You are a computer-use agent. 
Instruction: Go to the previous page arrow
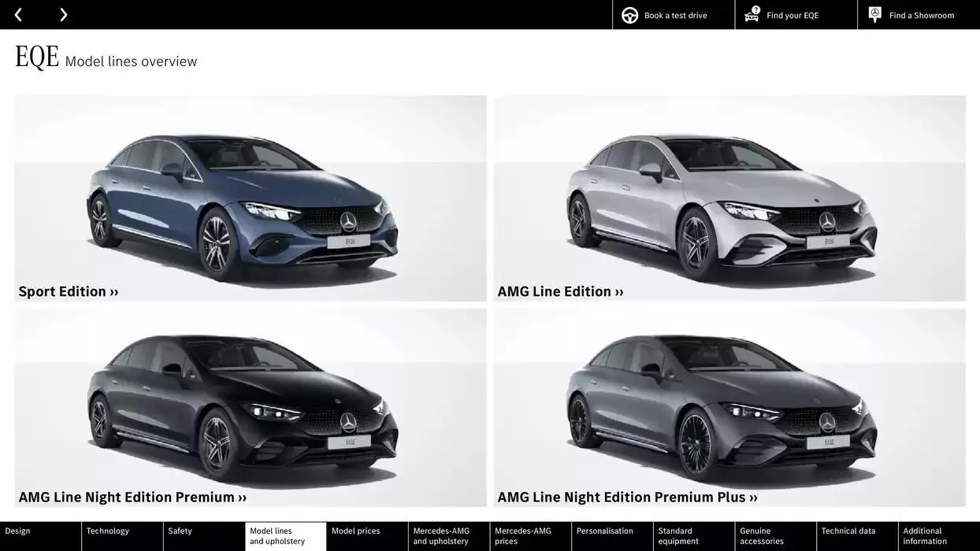(18, 15)
